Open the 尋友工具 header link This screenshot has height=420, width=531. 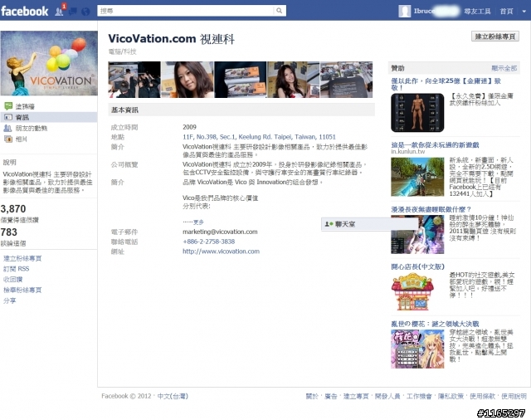[x=477, y=11]
